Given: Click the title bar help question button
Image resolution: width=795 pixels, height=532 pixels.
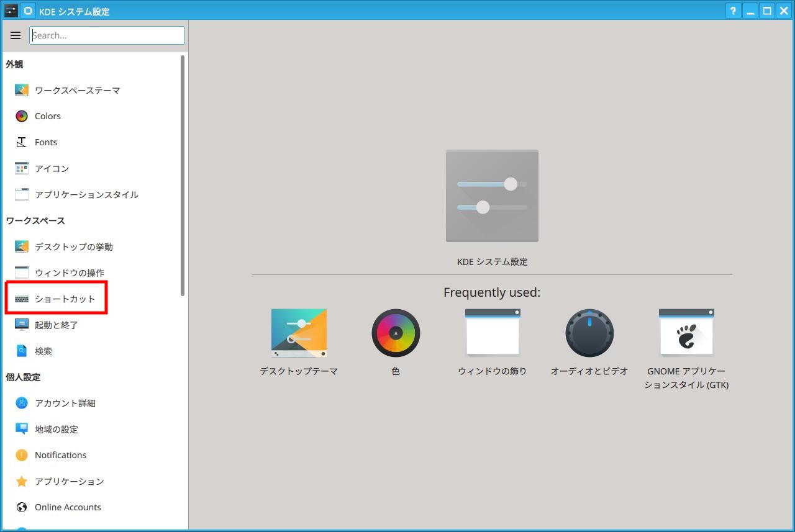Looking at the screenshot, I should coord(734,11).
